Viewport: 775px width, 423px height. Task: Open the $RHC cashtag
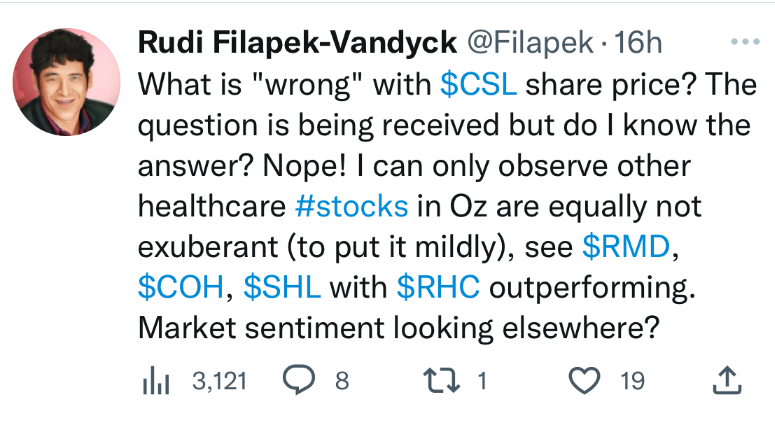click(x=438, y=289)
